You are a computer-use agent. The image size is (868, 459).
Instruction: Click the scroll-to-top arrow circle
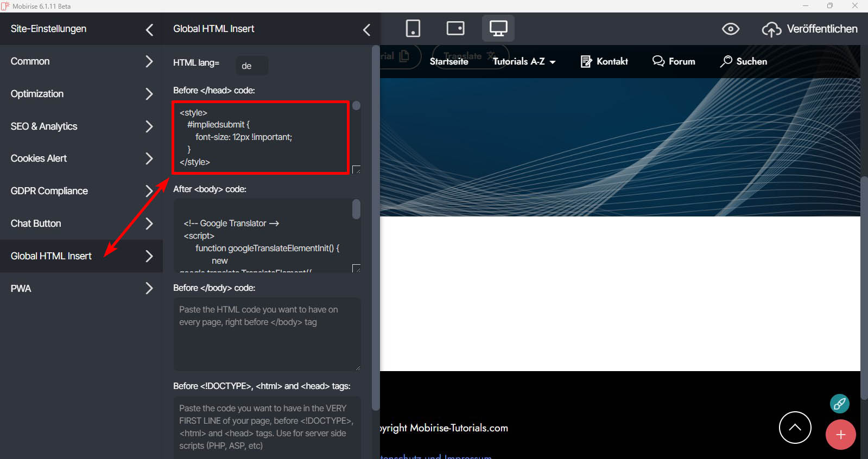[795, 428]
